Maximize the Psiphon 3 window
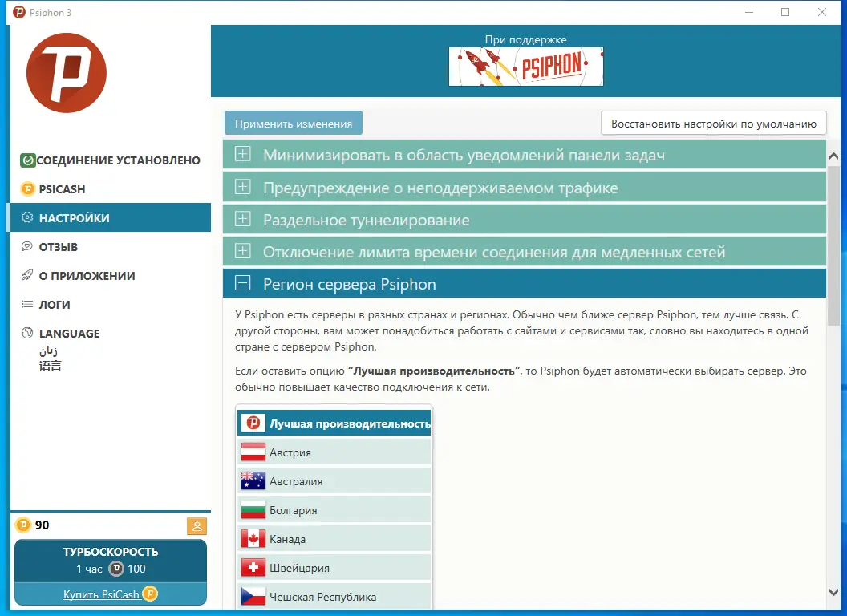This screenshot has width=847, height=616. 785,12
